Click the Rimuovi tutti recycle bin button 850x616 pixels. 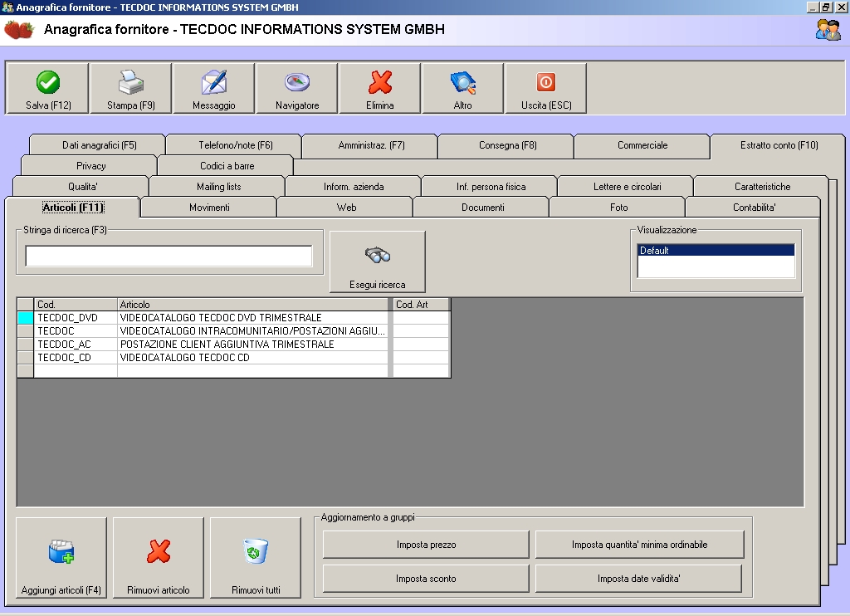pos(256,558)
